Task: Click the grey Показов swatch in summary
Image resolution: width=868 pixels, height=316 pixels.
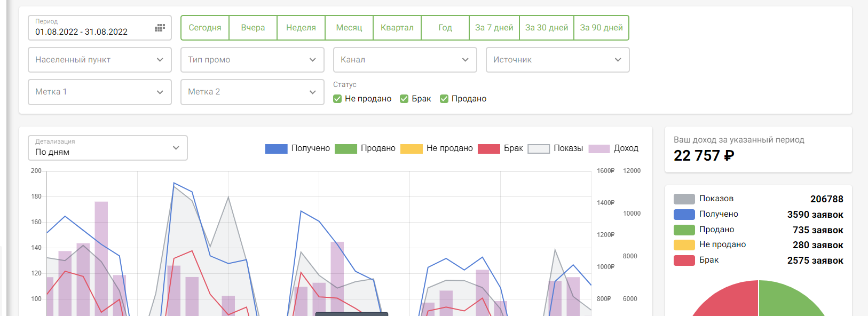Action: tap(684, 199)
